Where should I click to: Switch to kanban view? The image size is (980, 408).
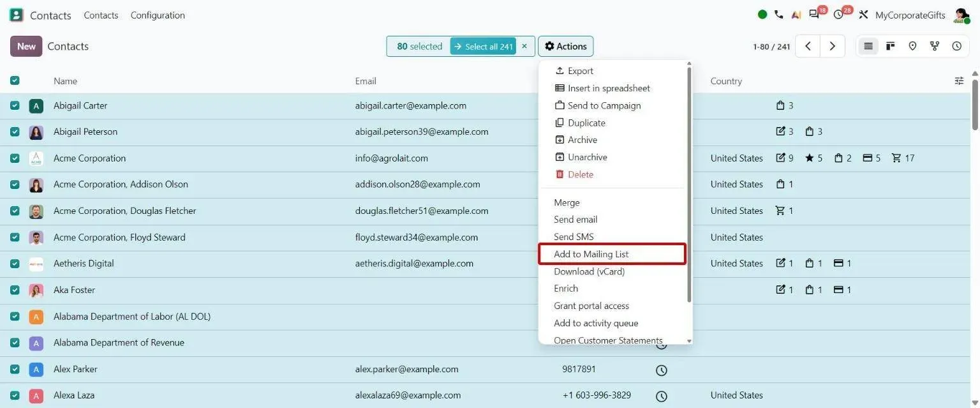pyautogui.click(x=891, y=46)
